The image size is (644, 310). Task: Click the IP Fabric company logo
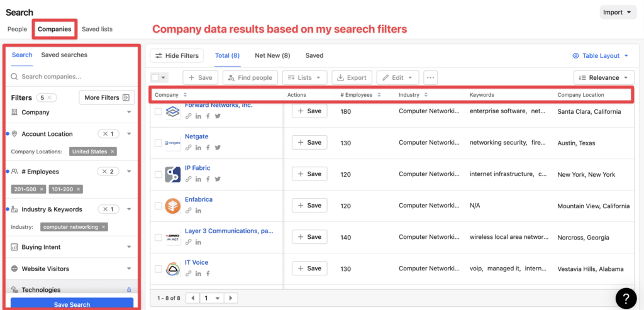click(x=173, y=175)
